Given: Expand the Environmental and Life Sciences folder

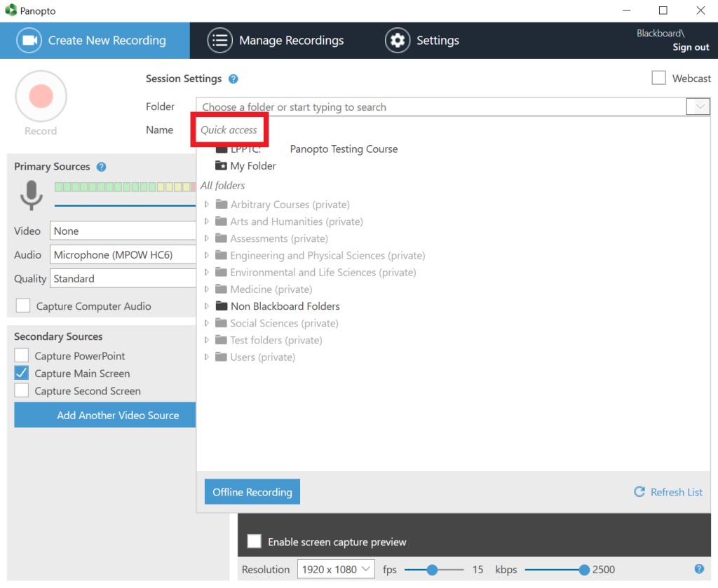Looking at the screenshot, I should [x=207, y=272].
